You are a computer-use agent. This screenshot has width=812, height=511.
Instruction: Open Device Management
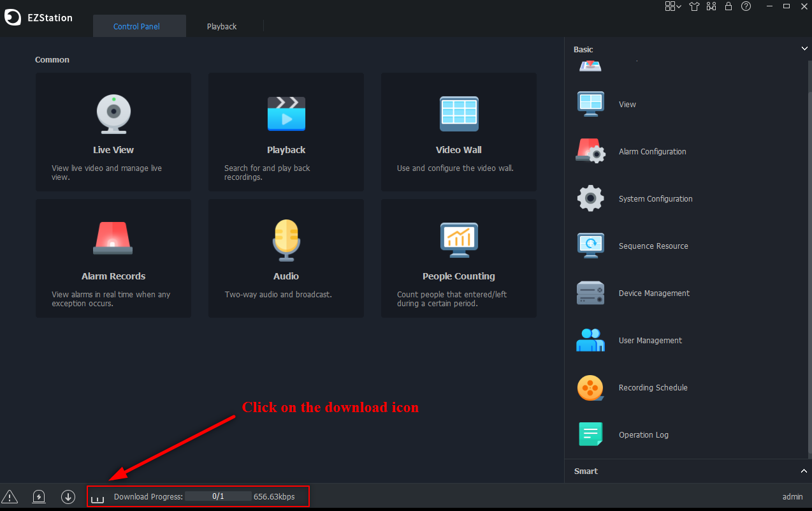click(653, 293)
